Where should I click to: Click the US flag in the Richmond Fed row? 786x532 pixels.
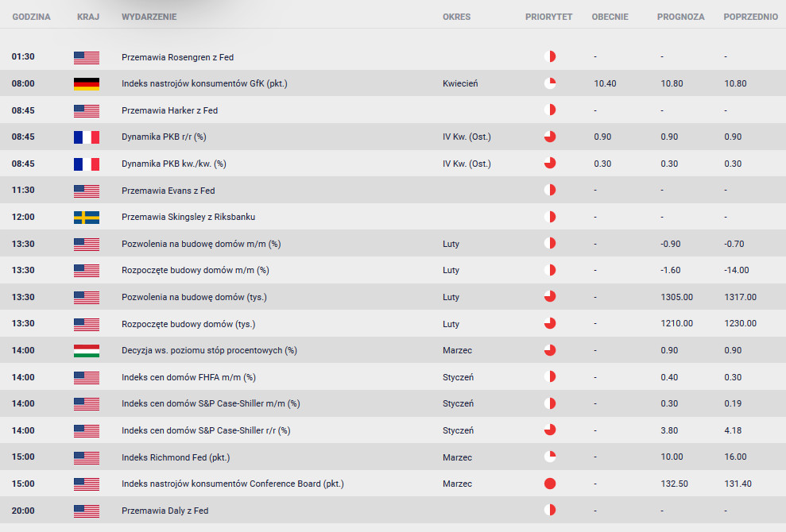pos(86,458)
